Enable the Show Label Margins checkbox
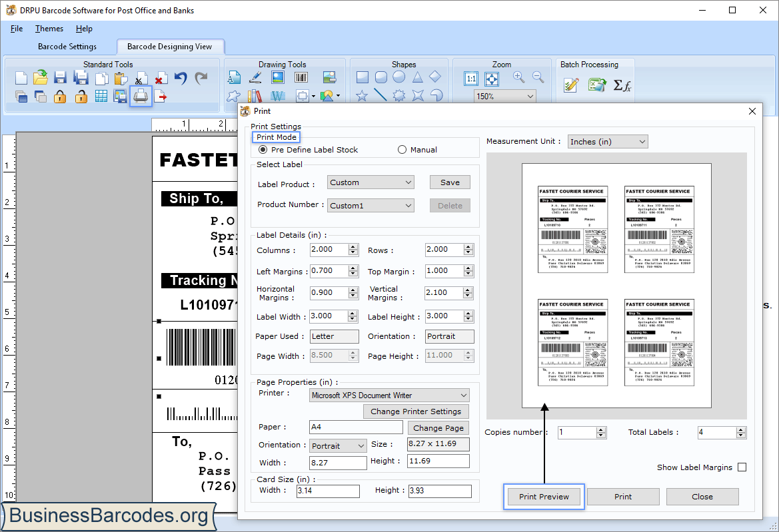779x532 pixels. (x=742, y=467)
